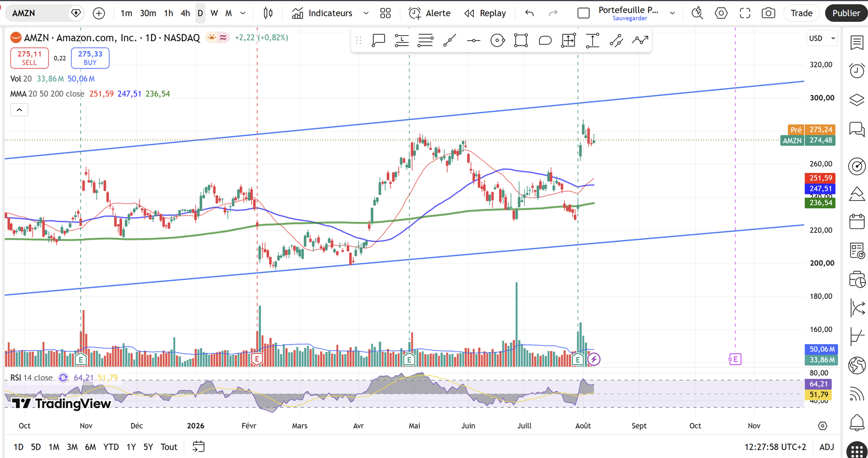
Task: Open the chat bubbles panel
Action: point(857,130)
